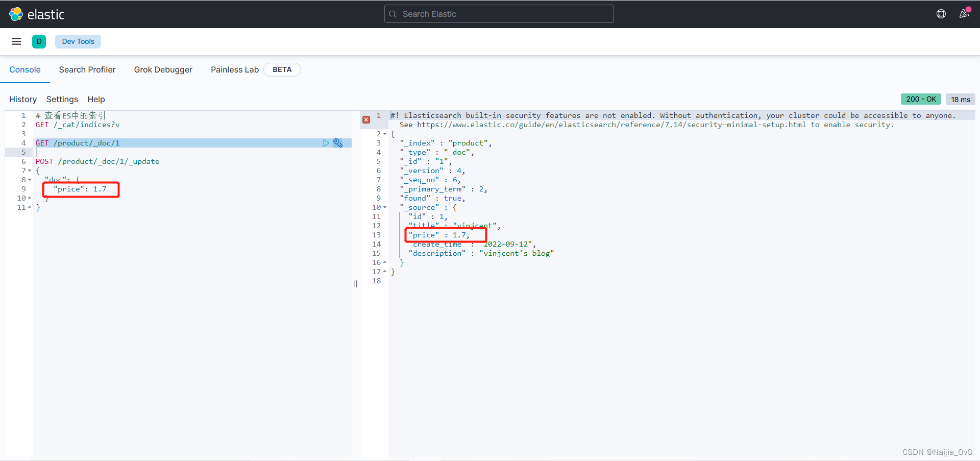Click the red warning marker in response

pyautogui.click(x=366, y=119)
